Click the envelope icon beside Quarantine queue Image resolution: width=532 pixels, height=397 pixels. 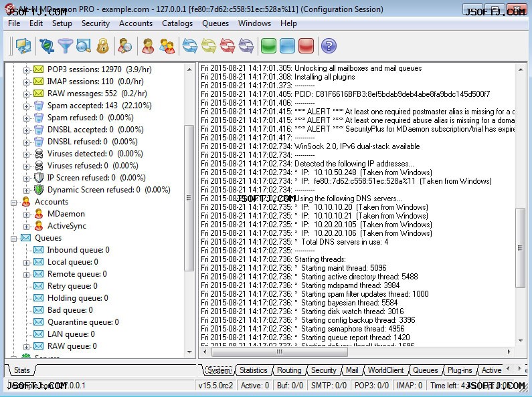coord(39,322)
